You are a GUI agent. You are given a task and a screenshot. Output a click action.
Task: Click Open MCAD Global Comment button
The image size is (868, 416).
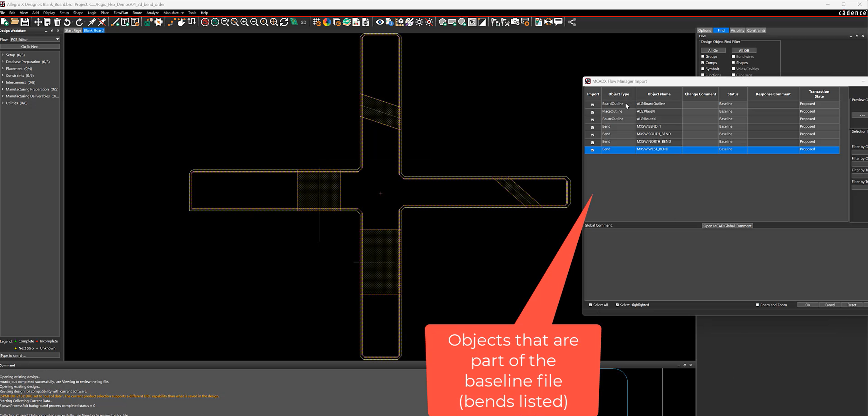tap(727, 226)
